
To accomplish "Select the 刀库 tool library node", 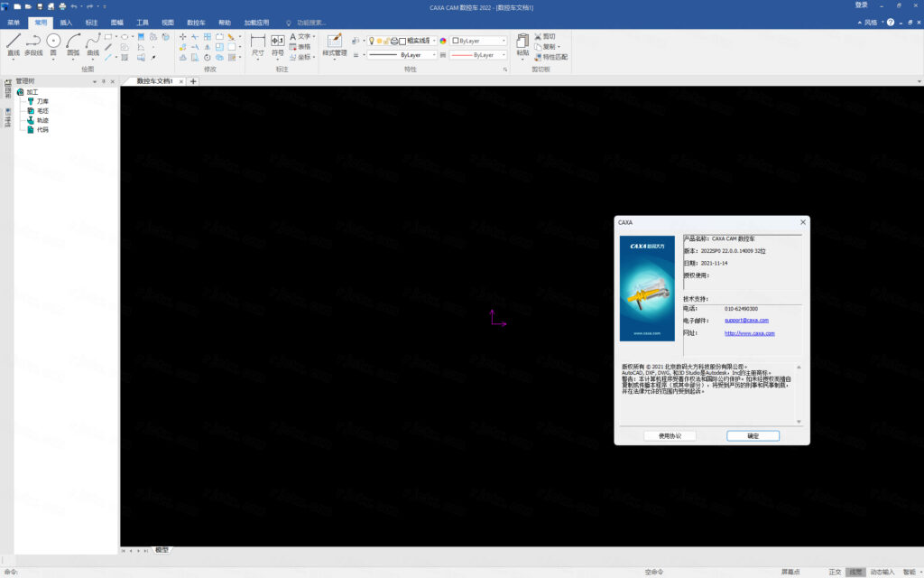I will pos(42,101).
